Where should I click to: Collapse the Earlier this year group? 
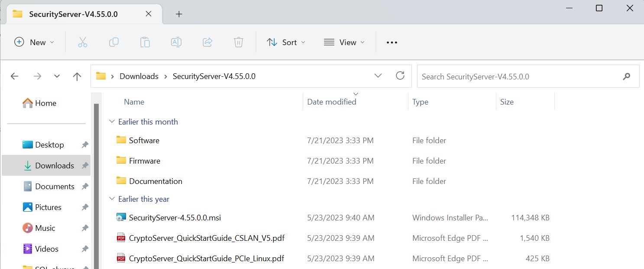point(112,199)
